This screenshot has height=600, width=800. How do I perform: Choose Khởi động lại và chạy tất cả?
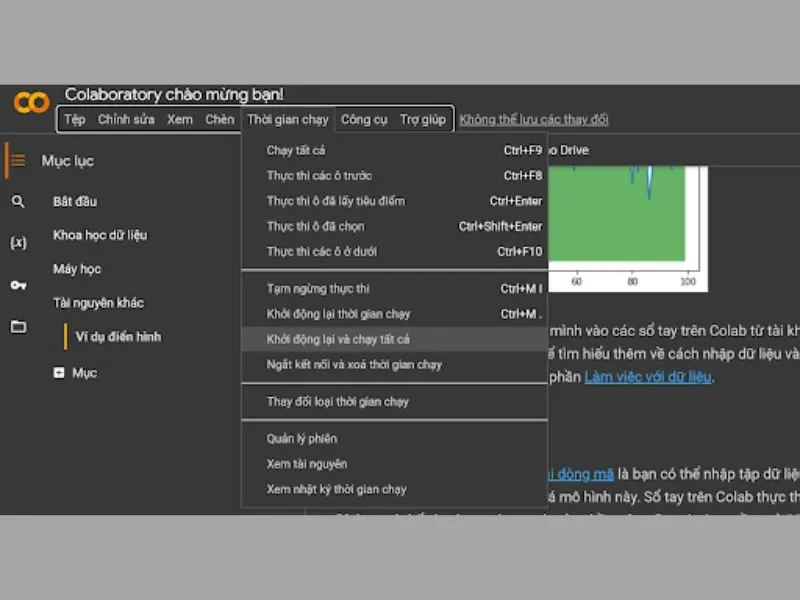coord(394,339)
